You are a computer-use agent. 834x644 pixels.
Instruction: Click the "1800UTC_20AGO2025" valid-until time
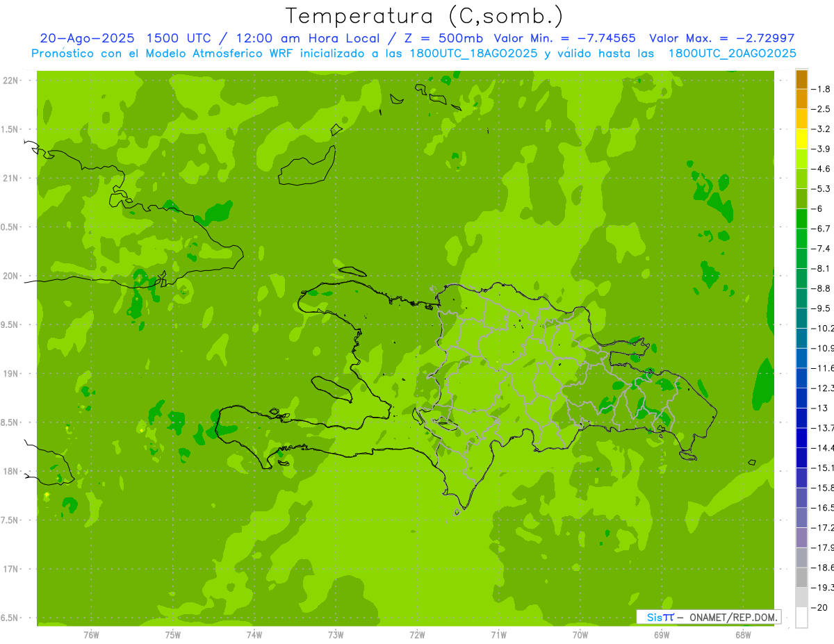[x=733, y=53]
